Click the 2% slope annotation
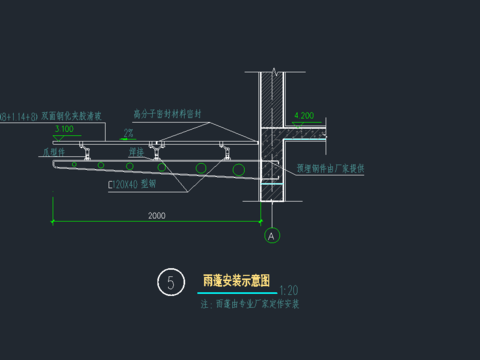 pyautogui.click(x=128, y=133)
